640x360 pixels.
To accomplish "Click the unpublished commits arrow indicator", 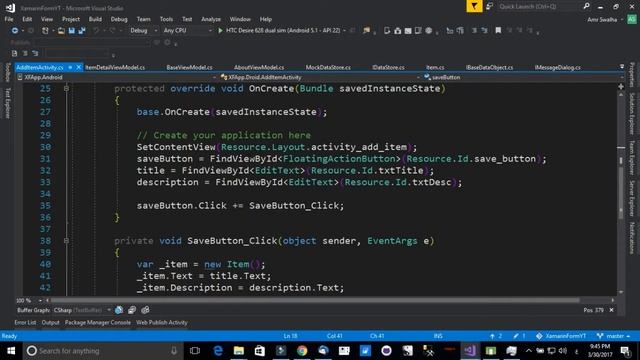I will [496, 336].
